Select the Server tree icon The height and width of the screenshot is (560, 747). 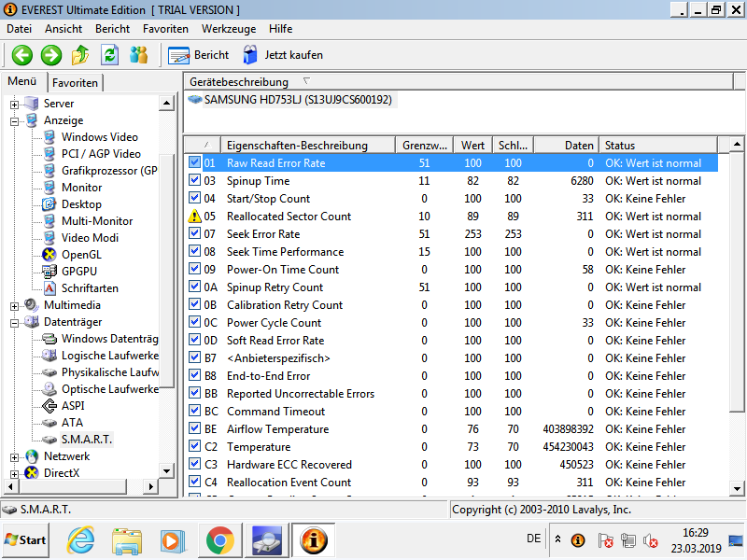32,104
